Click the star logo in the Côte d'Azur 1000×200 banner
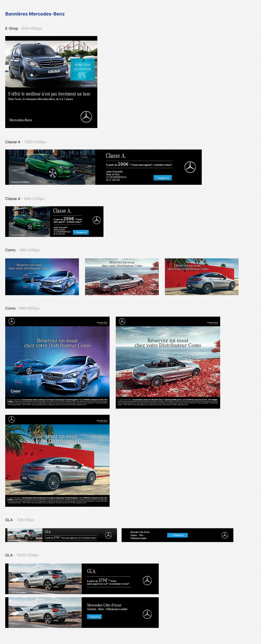Screen dimensions: 261x644 pyautogui.click(x=147, y=614)
